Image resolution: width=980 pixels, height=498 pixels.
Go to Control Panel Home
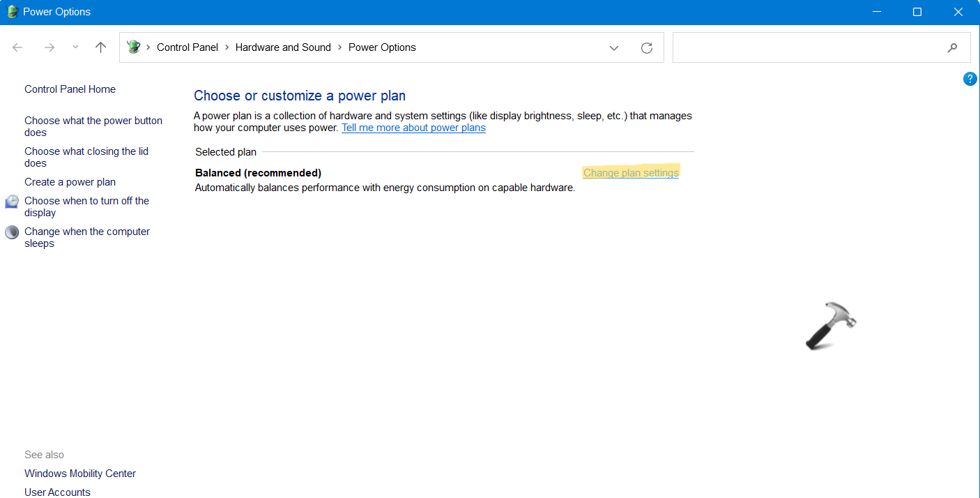[x=70, y=89]
